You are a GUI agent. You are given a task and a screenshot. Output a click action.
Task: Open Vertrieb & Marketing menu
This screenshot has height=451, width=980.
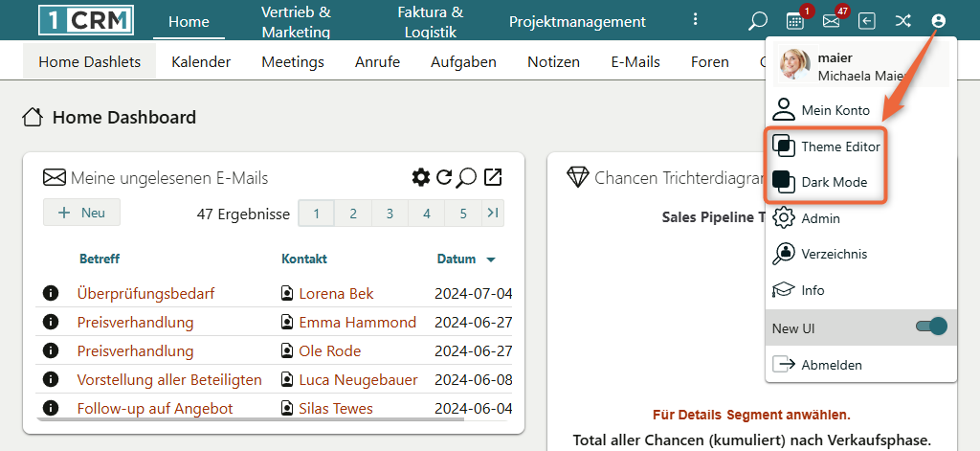click(x=296, y=21)
